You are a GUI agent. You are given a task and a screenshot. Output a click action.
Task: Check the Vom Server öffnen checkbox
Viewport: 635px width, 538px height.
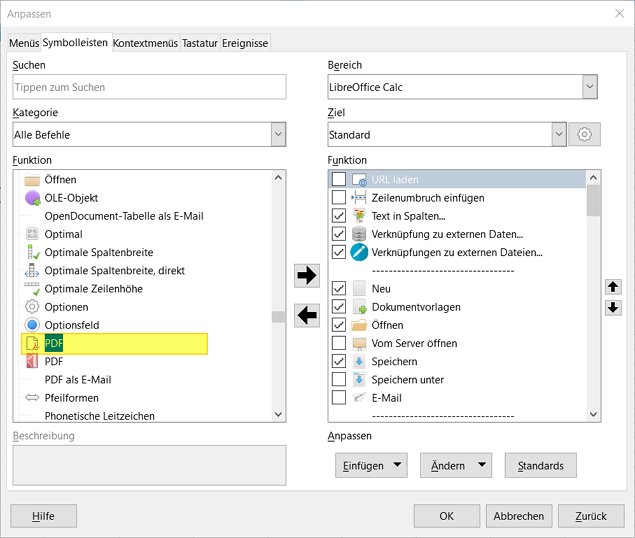[x=339, y=343]
